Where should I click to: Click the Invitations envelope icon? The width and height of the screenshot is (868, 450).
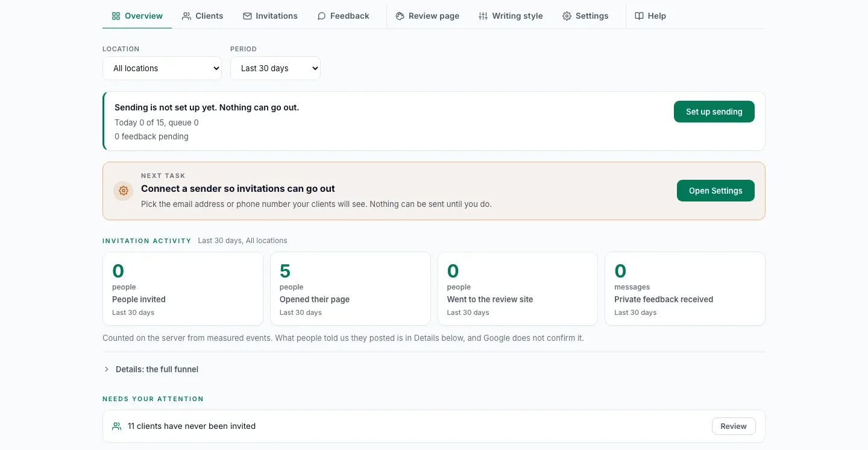247,16
